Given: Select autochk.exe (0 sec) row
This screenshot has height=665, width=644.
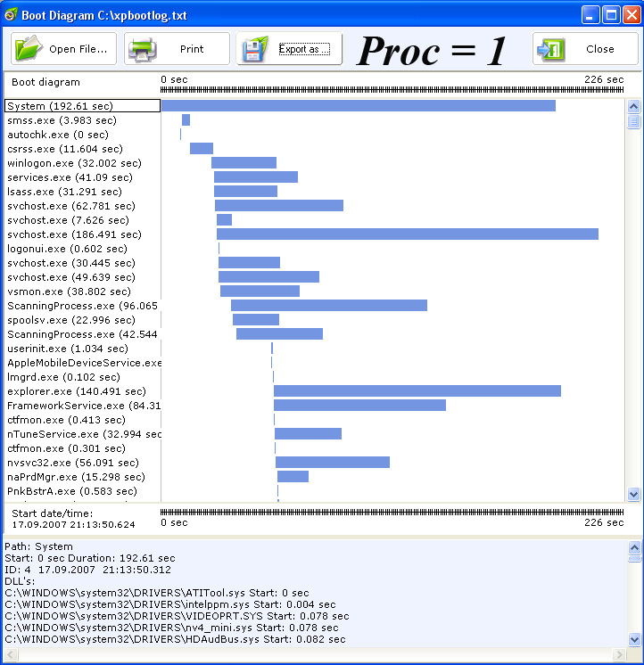Looking at the screenshot, I should 82,135.
